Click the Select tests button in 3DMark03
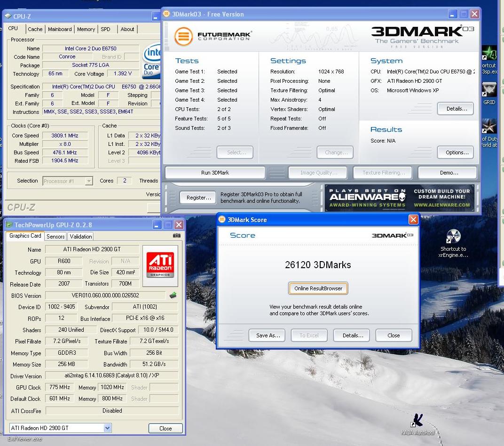This screenshot has width=504, height=446. point(235,152)
